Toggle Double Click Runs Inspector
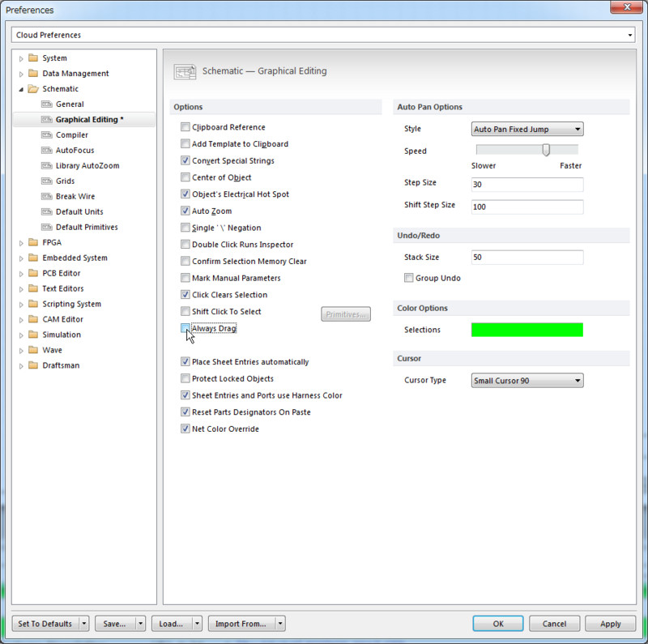The width and height of the screenshot is (648, 644). tap(185, 245)
